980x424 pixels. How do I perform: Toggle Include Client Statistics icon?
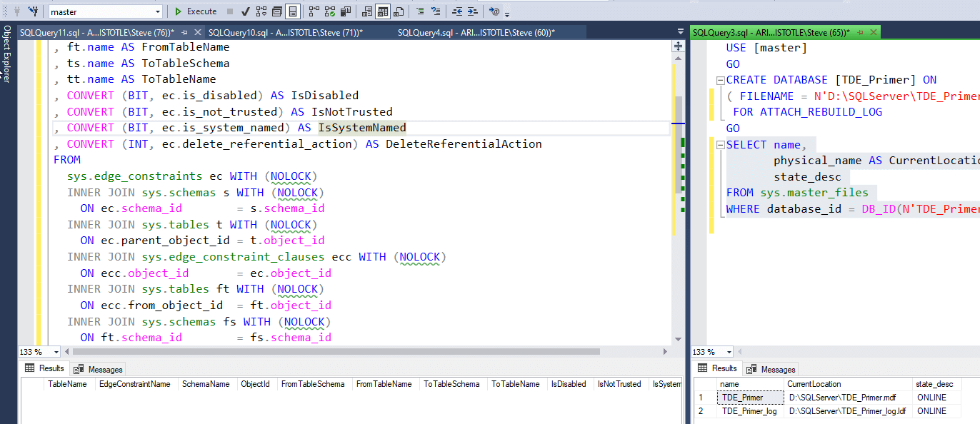coord(345,11)
